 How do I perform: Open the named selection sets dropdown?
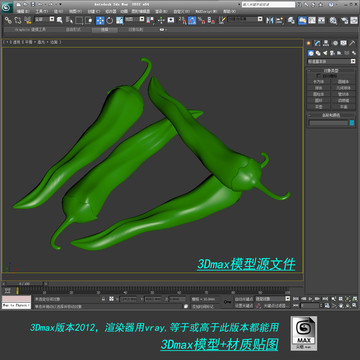click(245, 19)
